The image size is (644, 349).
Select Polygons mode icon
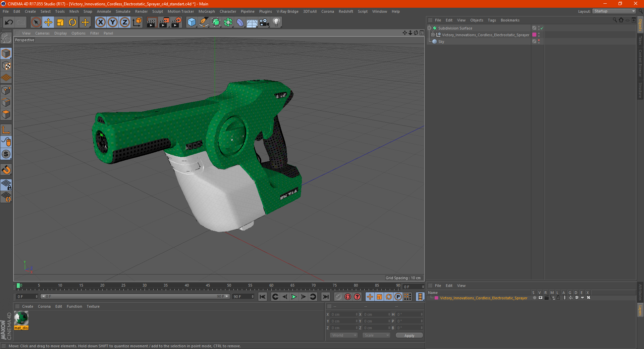pos(6,114)
